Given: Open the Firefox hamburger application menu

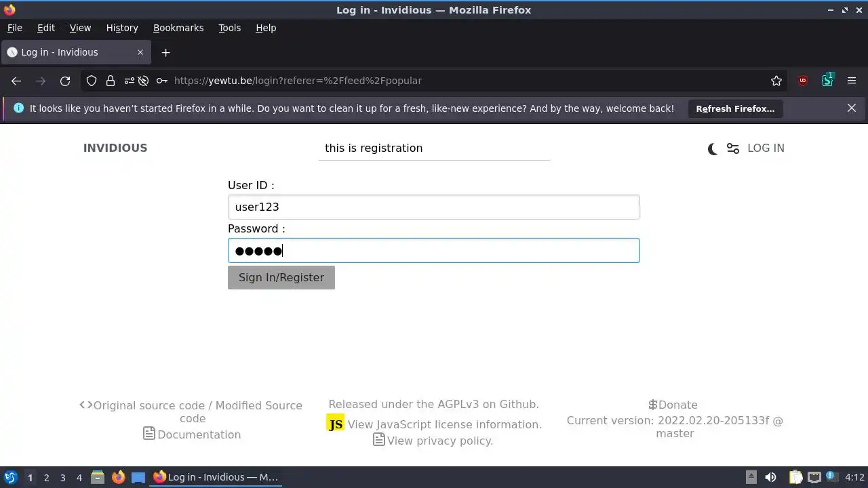Looking at the screenshot, I should [852, 81].
